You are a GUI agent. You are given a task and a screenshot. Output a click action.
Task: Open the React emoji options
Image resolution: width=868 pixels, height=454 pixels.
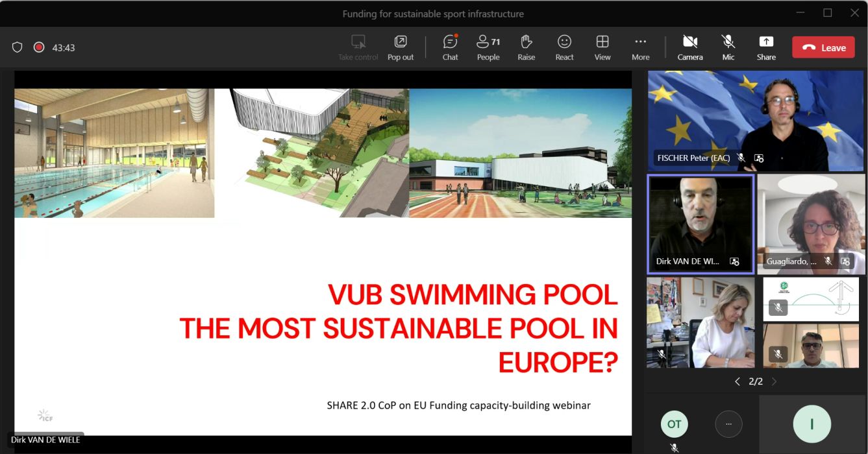(564, 47)
